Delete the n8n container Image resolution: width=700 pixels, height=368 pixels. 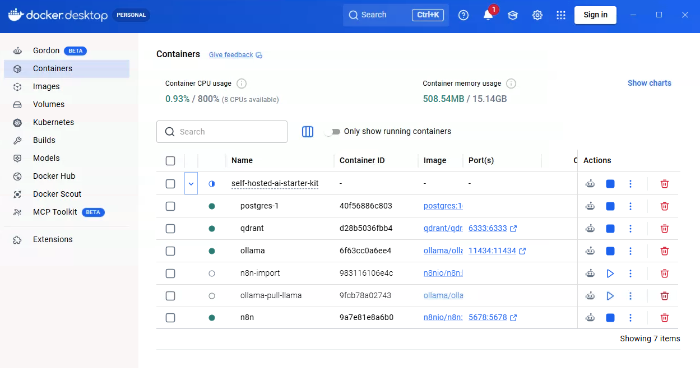pyautogui.click(x=664, y=318)
